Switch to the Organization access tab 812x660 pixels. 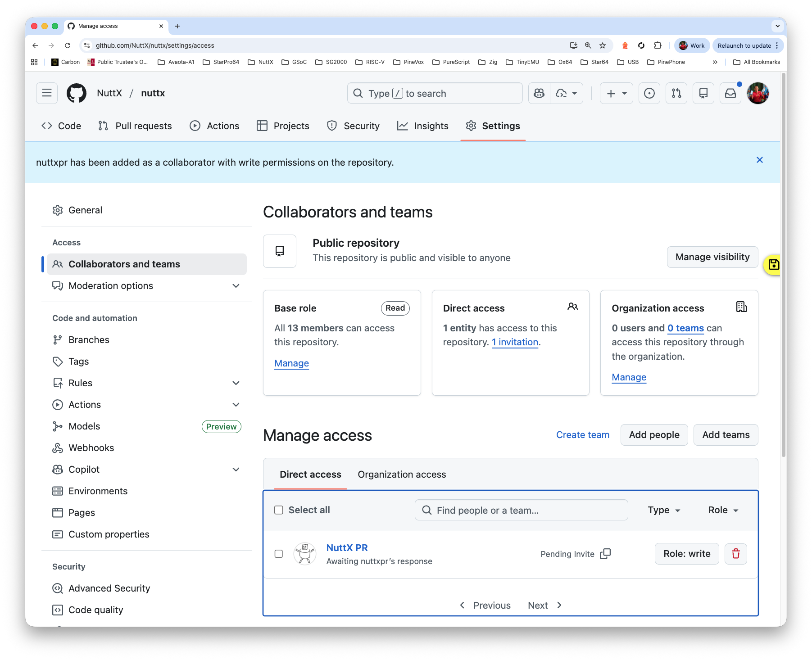(x=402, y=475)
